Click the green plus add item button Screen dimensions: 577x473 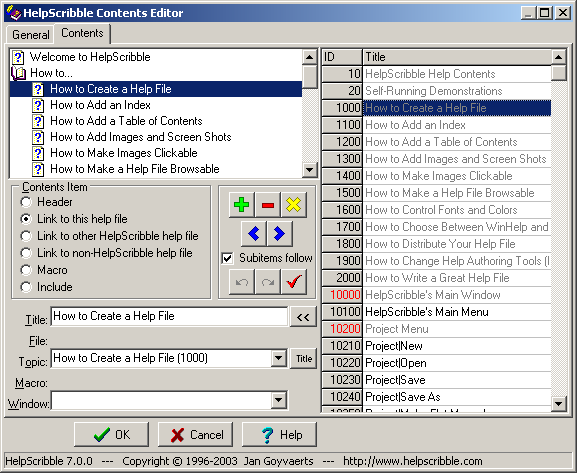click(x=241, y=205)
